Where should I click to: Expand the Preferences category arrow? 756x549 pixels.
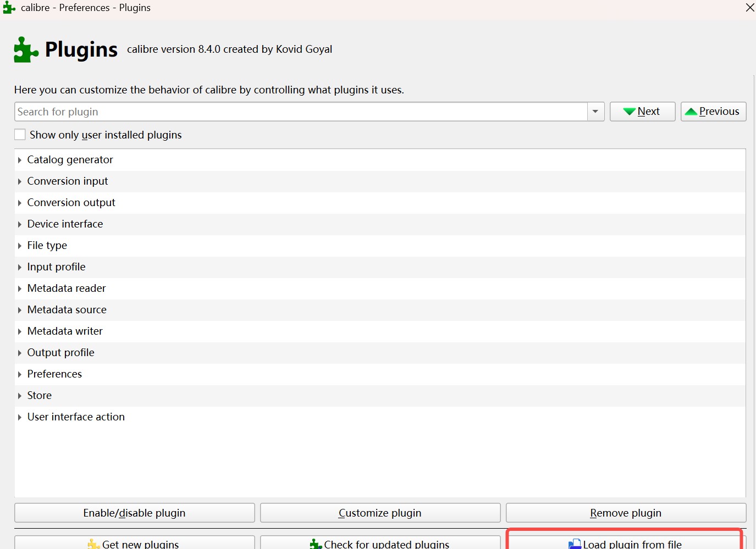click(20, 374)
